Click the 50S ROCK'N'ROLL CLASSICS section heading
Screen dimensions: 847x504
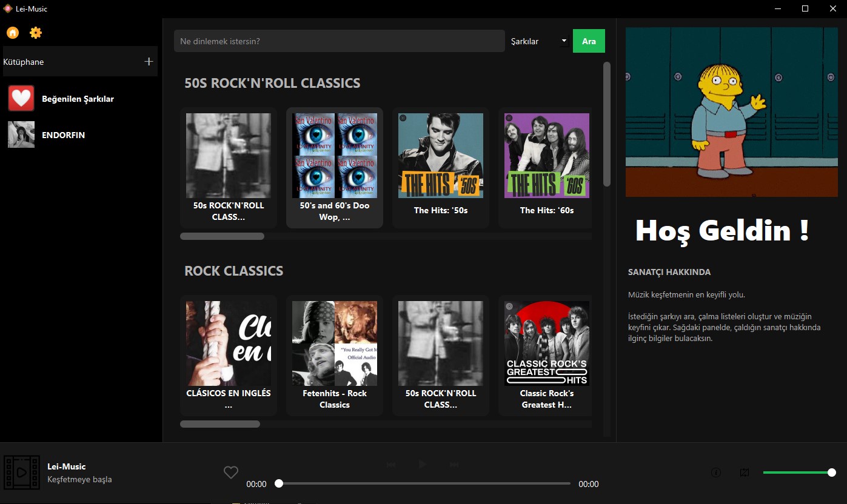pyautogui.click(x=272, y=83)
